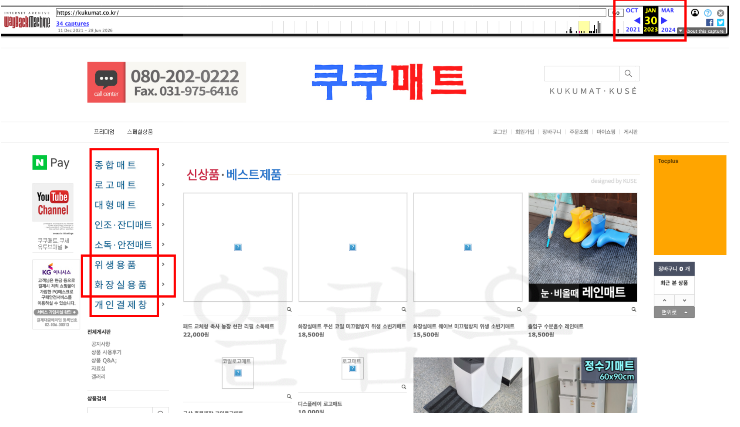Zoom magnifier under first 18,500원 product
740x427 pixels.
coord(404,310)
